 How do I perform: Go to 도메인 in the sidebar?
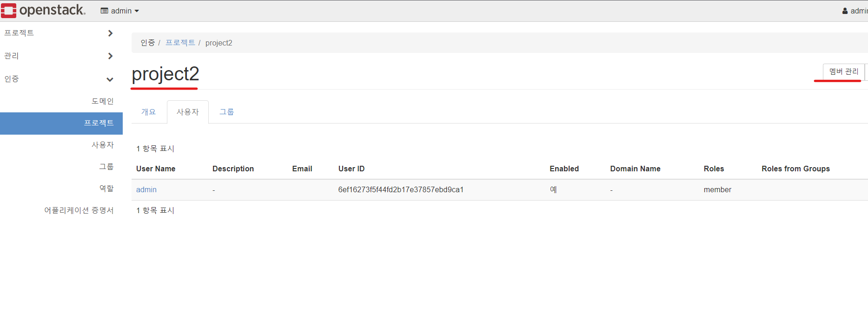pyautogui.click(x=102, y=101)
